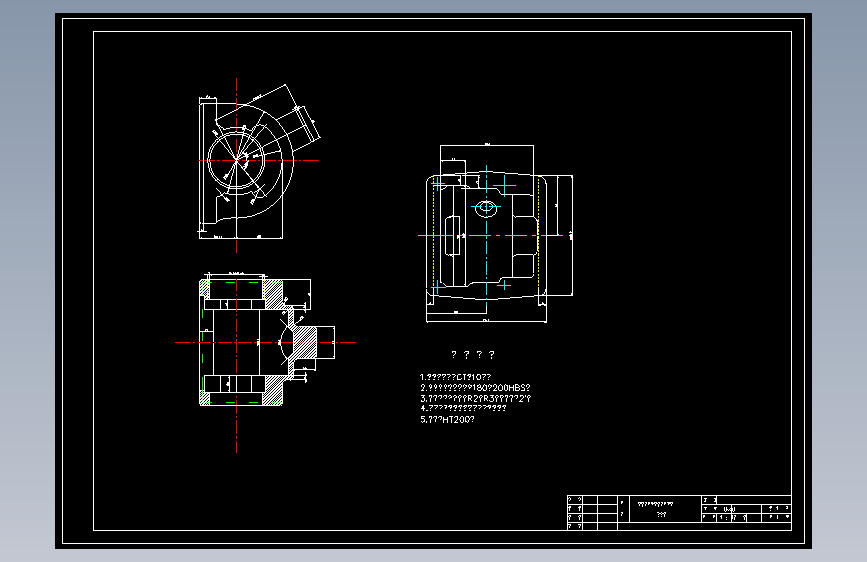Click the note line ending with 'HT200'
Screen dimensions: 867x562
point(447,419)
